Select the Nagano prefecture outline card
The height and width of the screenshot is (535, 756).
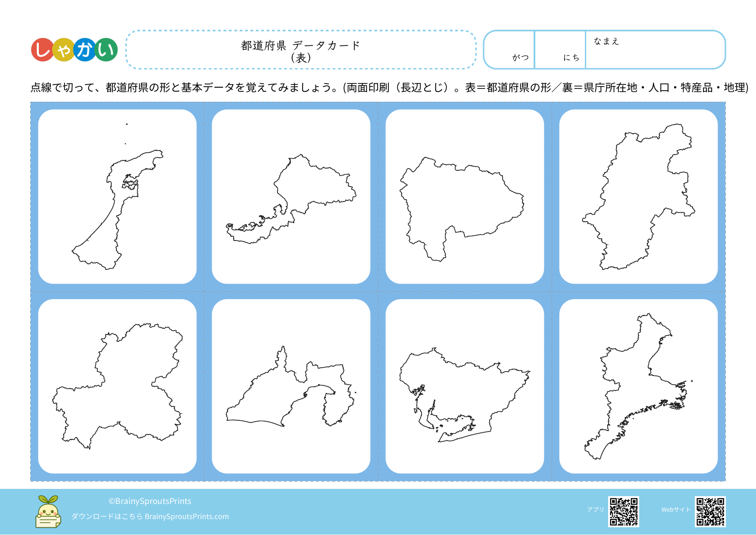(638, 197)
